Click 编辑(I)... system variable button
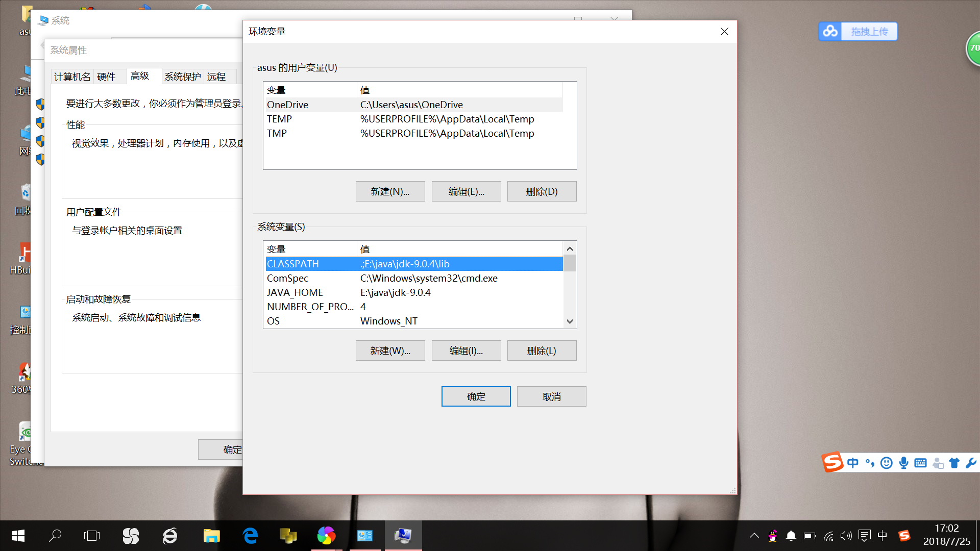The height and width of the screenshot is (551, 980). click(x=466, y=350)
